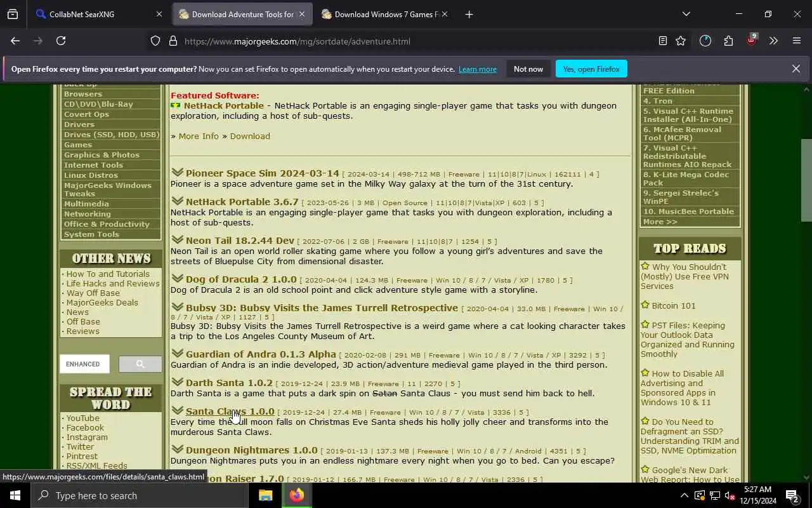
Task: Click Firefox icon in taskbar
Action: coord(296,495)
